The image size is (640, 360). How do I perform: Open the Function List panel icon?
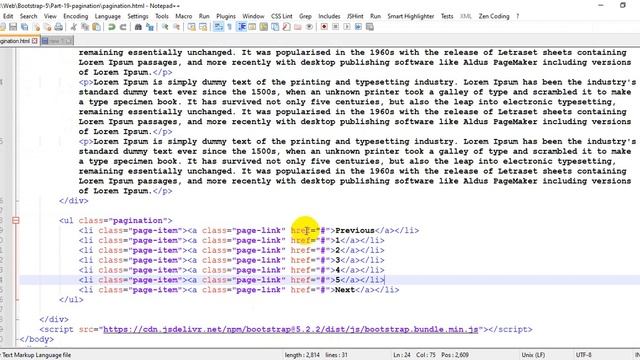pyautogui.click(x=286, y=27)
